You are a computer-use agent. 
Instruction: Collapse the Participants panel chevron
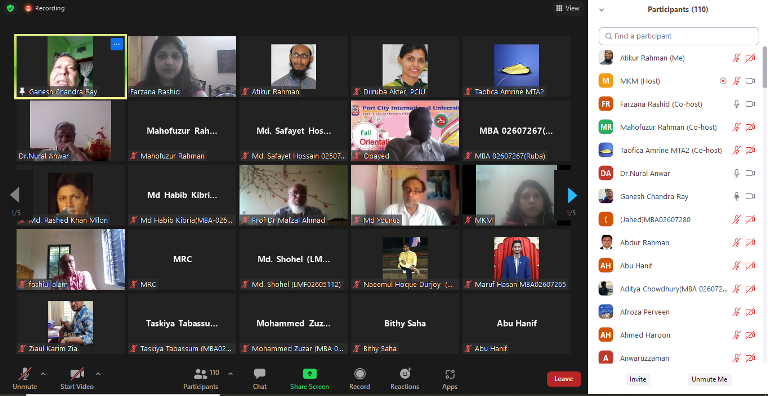[x=601, y=9]
